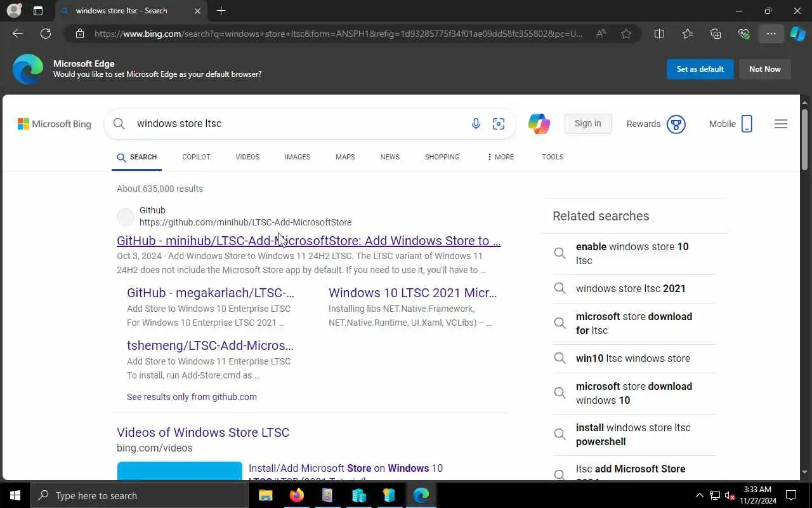Select related search enable windows store 10 ltsc
Image resolution: width=812 pixels, height=508 pixels.
[x=634, y=253]
